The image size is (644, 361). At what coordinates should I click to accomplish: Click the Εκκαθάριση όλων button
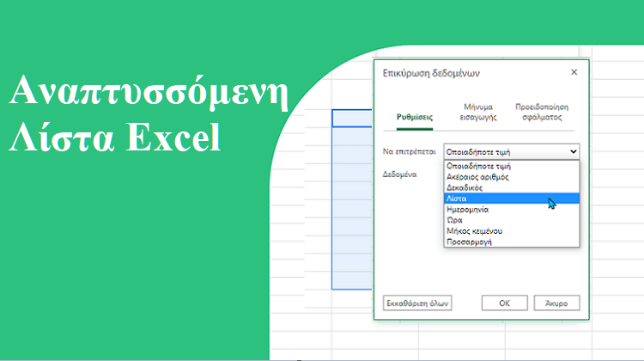click(417, 303)
